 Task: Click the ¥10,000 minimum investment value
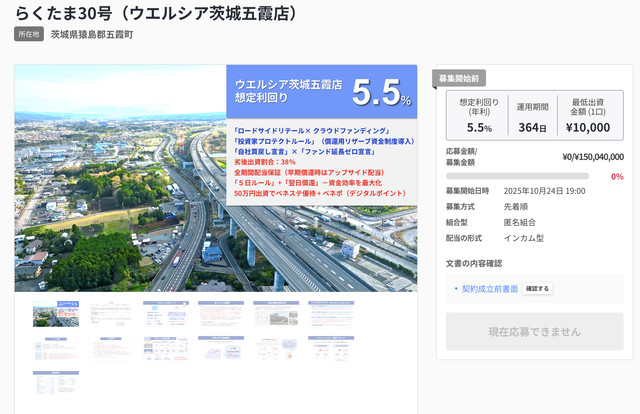(x=588, y=128)
